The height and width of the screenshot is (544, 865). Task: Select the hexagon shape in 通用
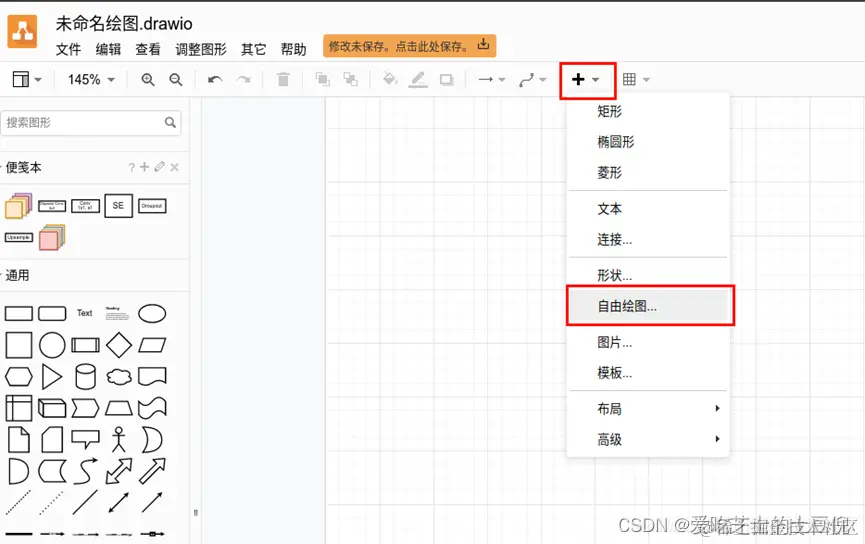pyautogui.click(x=19, y=377)
